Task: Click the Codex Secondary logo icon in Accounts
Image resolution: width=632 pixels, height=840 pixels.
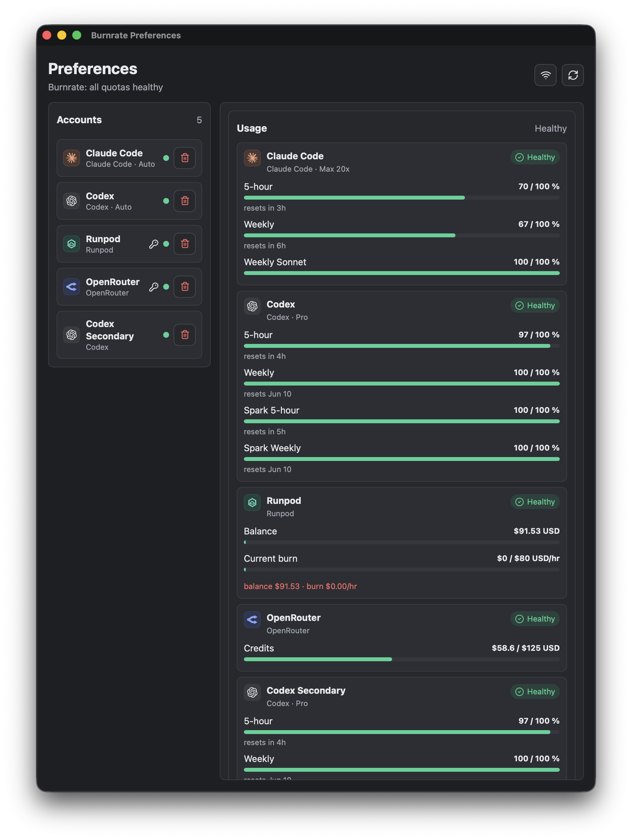Action: point(72,335)
